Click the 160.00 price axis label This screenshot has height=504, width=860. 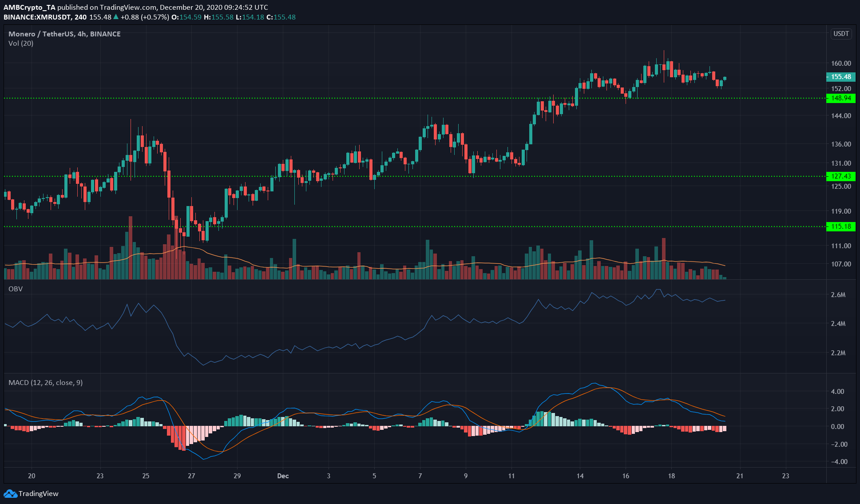[841, 63]
